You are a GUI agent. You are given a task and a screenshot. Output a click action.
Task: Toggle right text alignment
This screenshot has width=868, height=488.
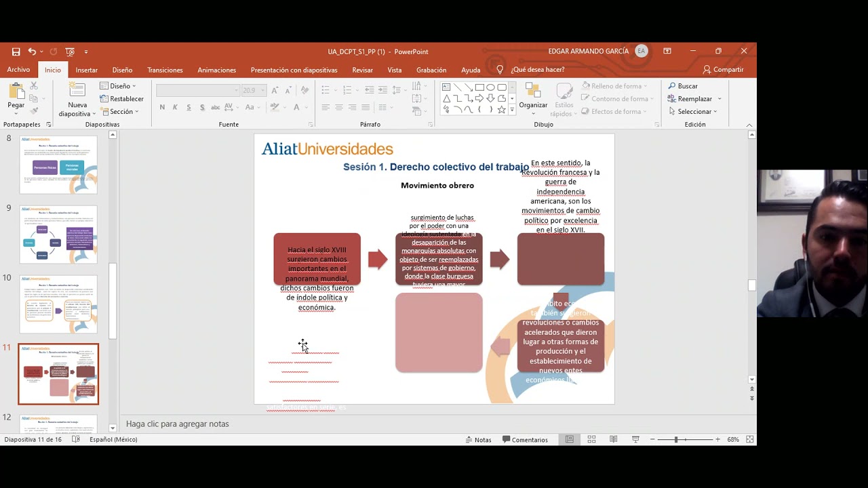point(352,107)
